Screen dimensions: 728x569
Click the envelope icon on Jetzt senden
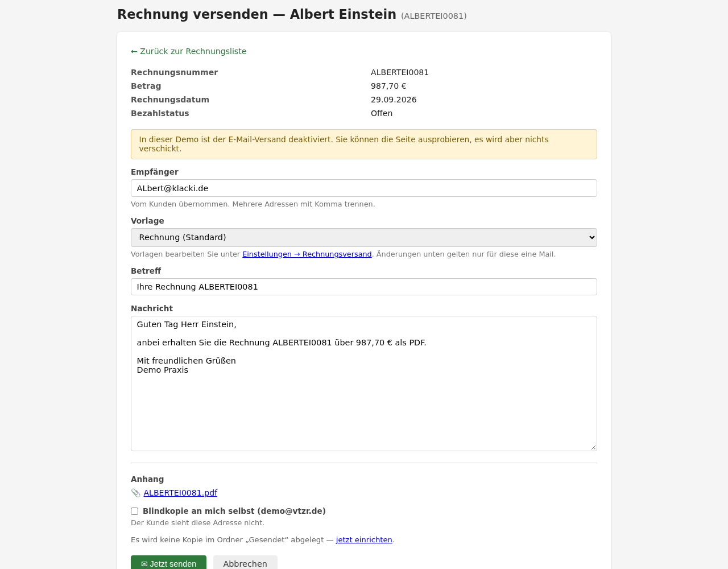[x=144, y=564]
